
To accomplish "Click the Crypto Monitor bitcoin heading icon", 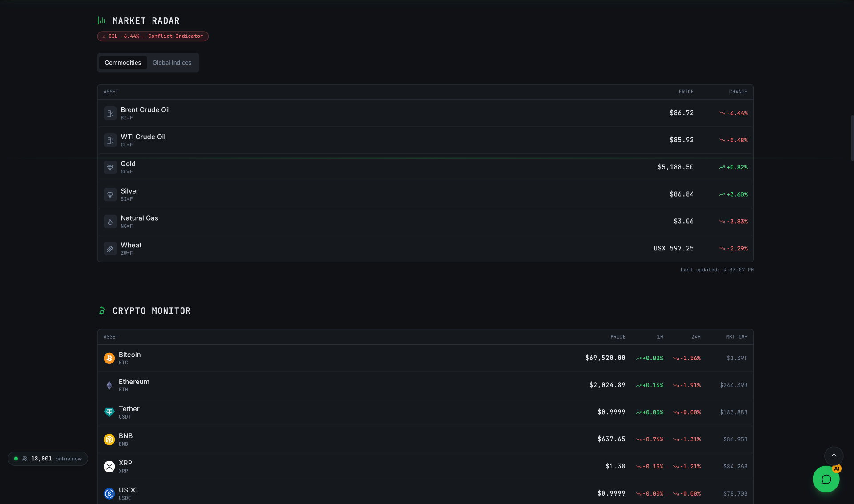I will click(102, 311).
